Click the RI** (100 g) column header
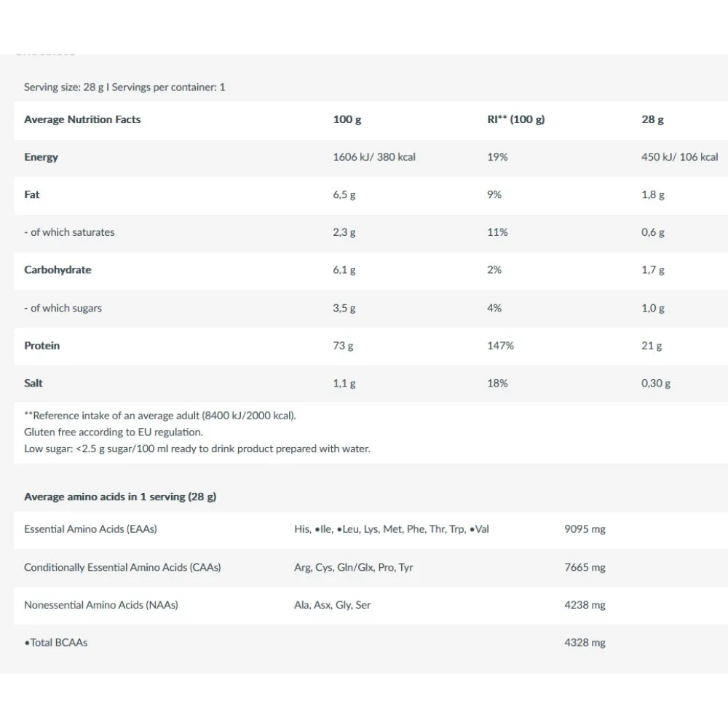728x728 pixels. [516, 119]
